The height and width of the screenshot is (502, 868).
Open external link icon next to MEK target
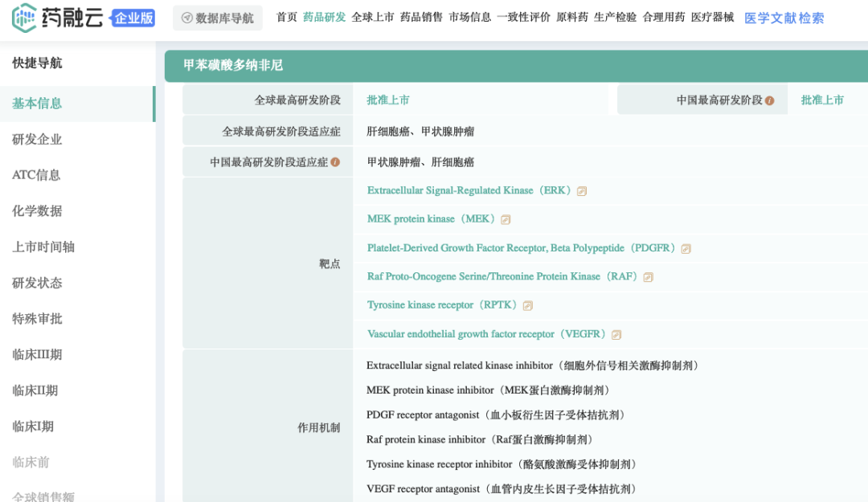(x=506, y=219)
